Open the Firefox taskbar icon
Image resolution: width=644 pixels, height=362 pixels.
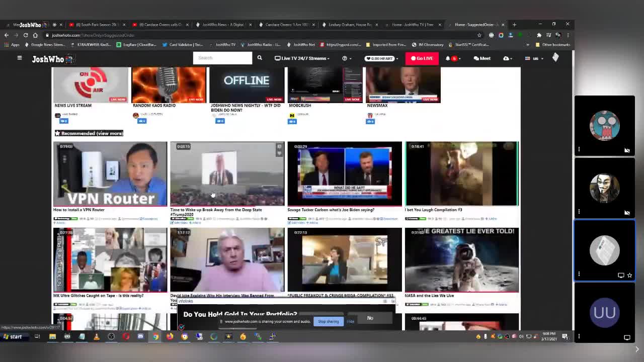(x=170, y=337)
